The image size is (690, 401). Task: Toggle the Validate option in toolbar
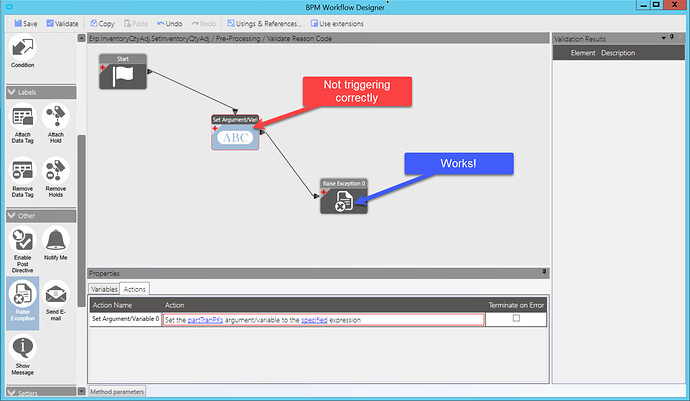pyautogui.click(x=62, y=23)
